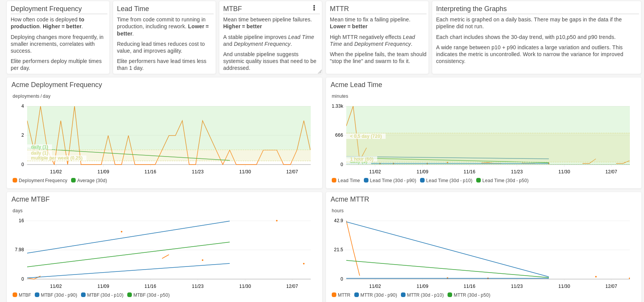Viewport: 644px width, 302px height.
Task: Click the 11/16 tick on the Deployment Frequency axis
Action: click(x=150, y=172)
